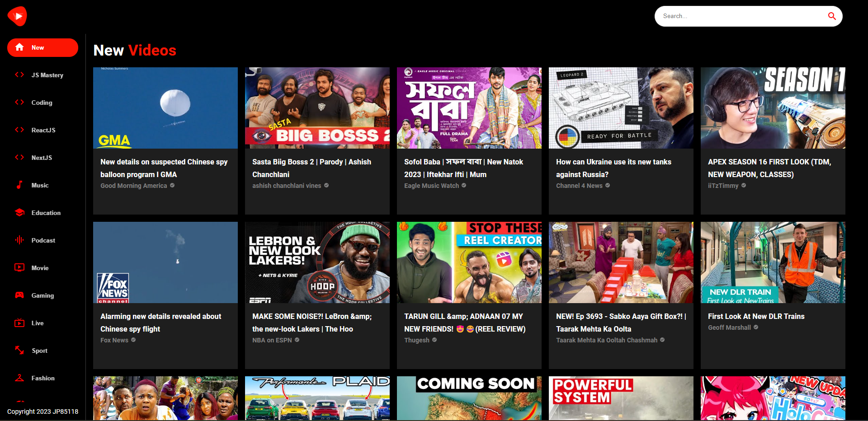Click the NextJS code brackets icon

(x=19, y=158)
